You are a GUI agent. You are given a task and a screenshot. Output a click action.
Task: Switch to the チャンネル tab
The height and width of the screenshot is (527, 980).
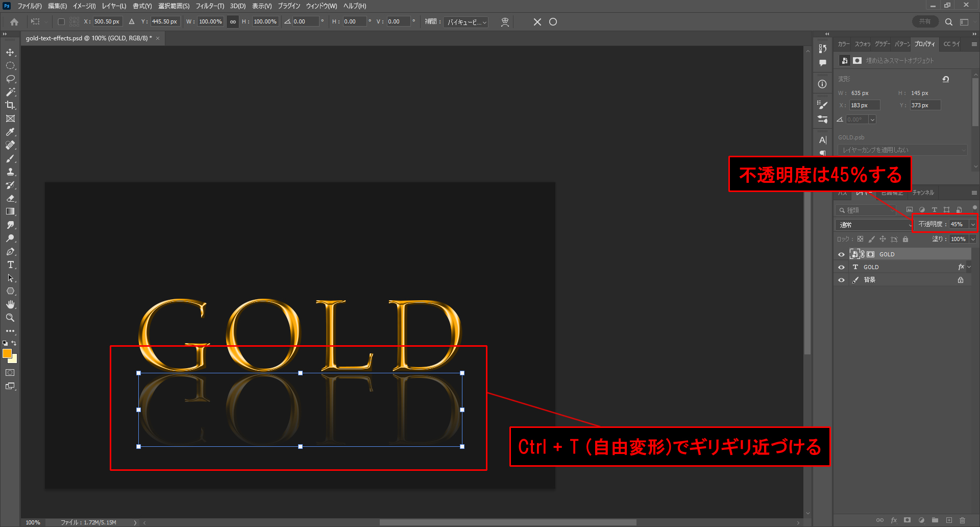point(923,193)
